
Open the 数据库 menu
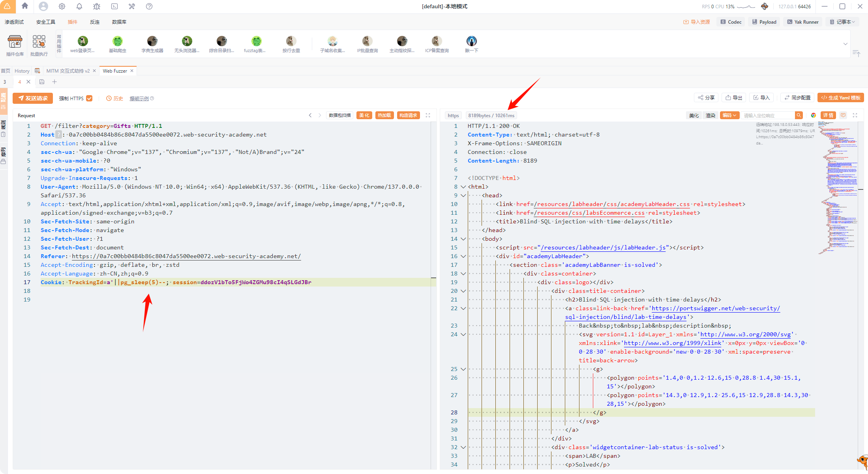pyautogui.click(x=119, y=22)
